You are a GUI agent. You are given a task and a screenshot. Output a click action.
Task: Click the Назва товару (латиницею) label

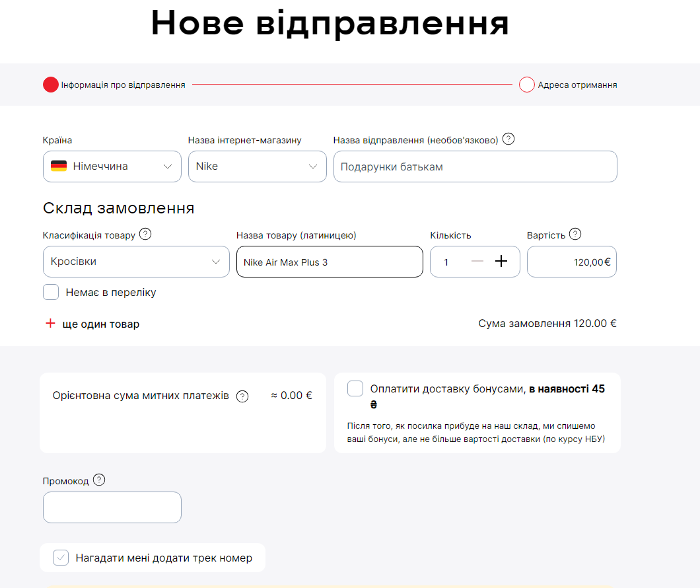pyautogui.click(x=296, y=235)
